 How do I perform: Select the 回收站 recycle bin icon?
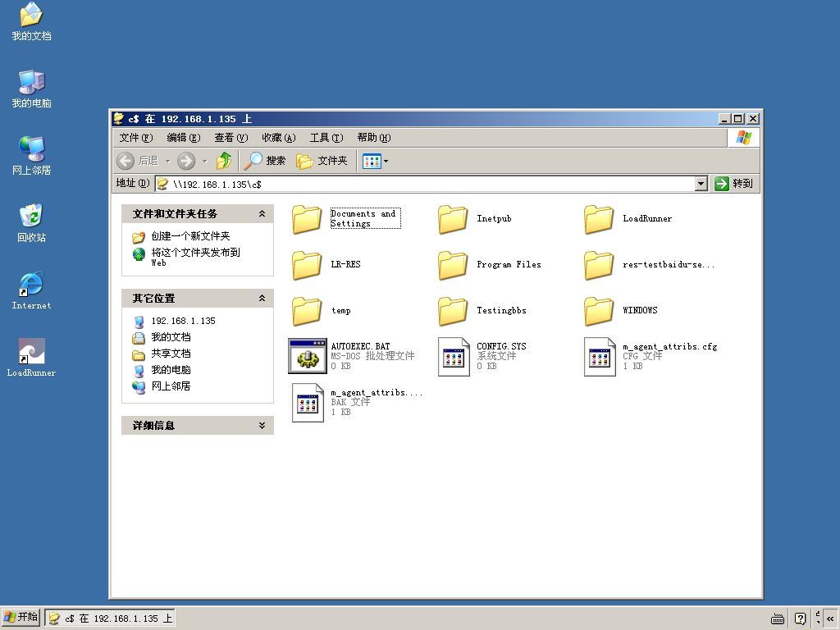coord(32,223)
